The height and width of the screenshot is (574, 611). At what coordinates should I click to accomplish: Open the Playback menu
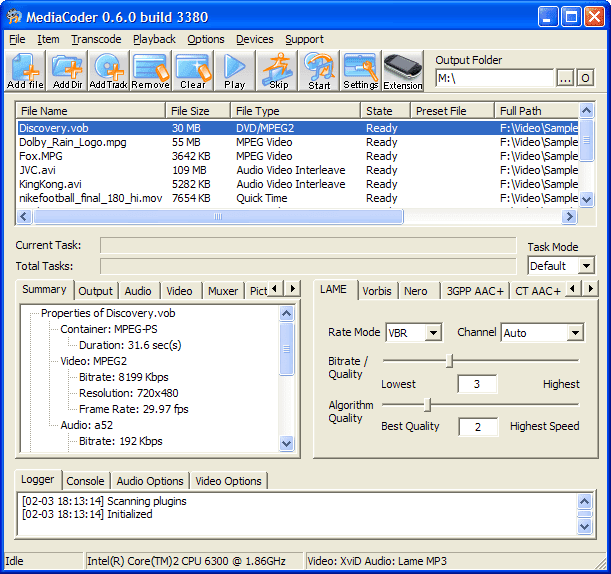click(x=154, y=39)
